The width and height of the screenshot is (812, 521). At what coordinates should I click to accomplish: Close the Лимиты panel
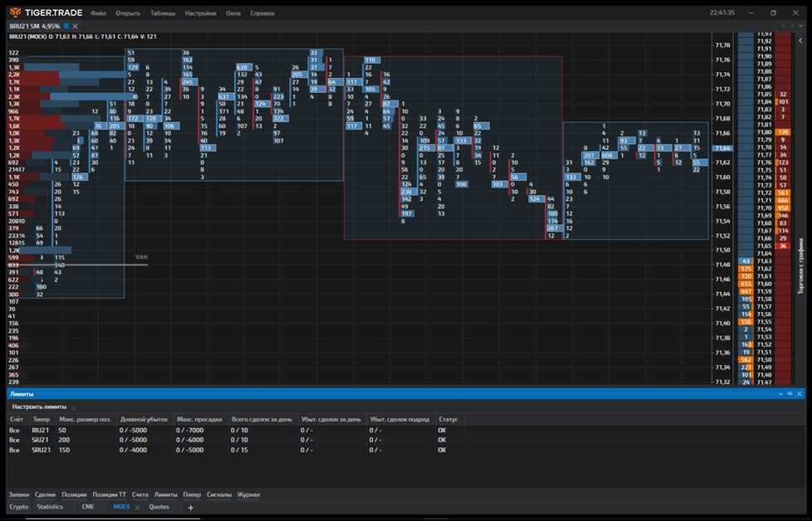click(x=800, y=393)
